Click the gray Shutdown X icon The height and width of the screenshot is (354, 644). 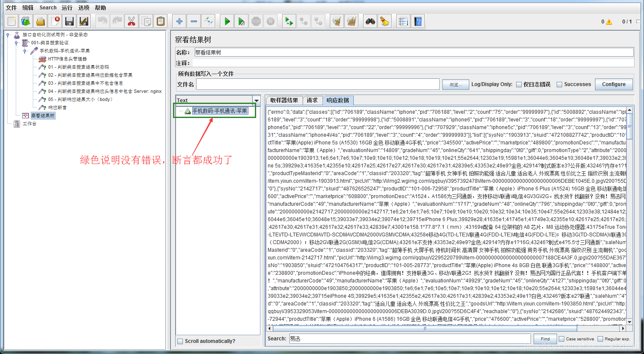pos(270,21)
